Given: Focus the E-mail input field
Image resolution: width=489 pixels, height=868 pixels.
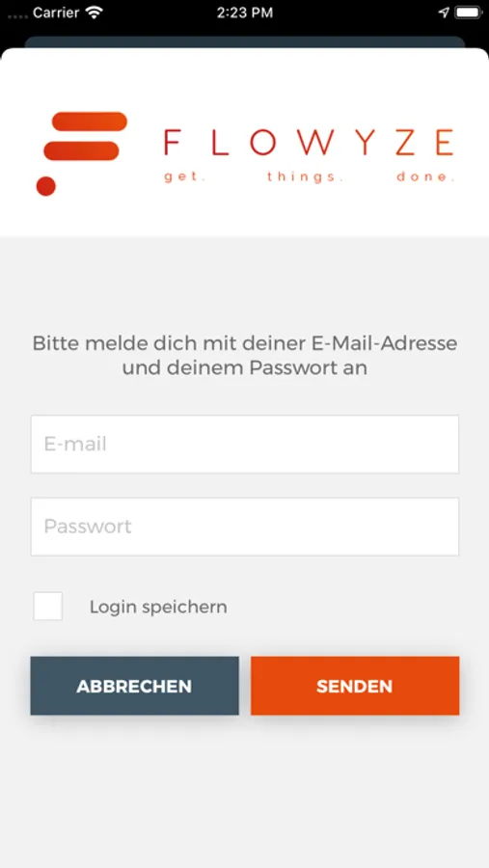Looking at the screenshot, I should coord(245,444).
